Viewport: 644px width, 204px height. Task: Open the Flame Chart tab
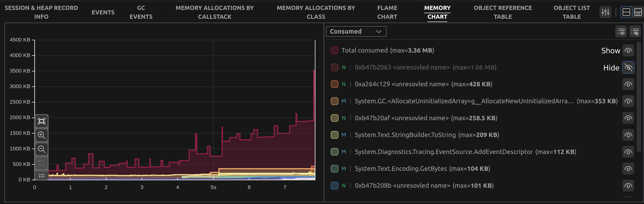pos(387,12)
